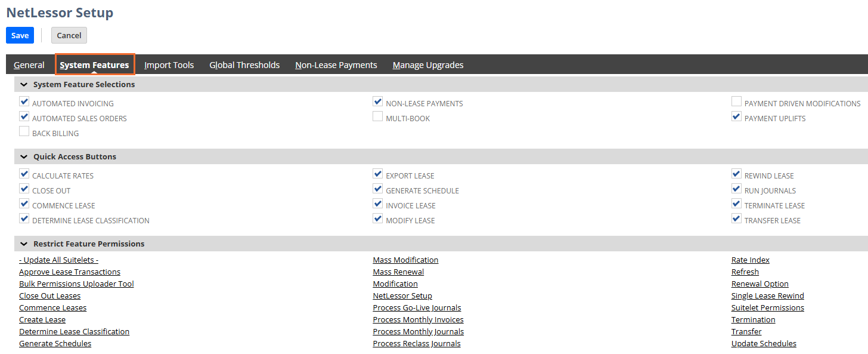Switch to the General tab

(x=29, y=64)
